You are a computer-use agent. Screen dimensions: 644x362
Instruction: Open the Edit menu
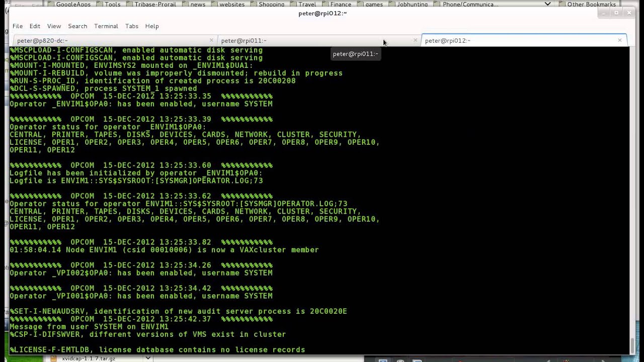click(x=35, y=26)
